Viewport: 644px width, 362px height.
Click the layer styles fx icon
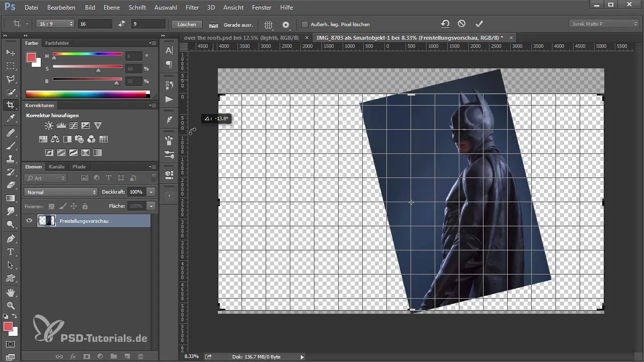[x=72, y=356]
